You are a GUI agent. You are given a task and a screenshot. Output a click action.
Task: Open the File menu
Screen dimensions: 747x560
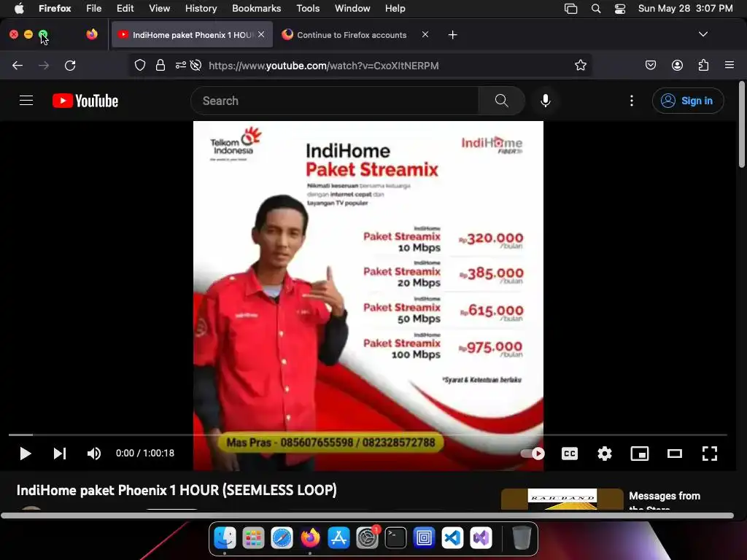(x=93, y=8)
